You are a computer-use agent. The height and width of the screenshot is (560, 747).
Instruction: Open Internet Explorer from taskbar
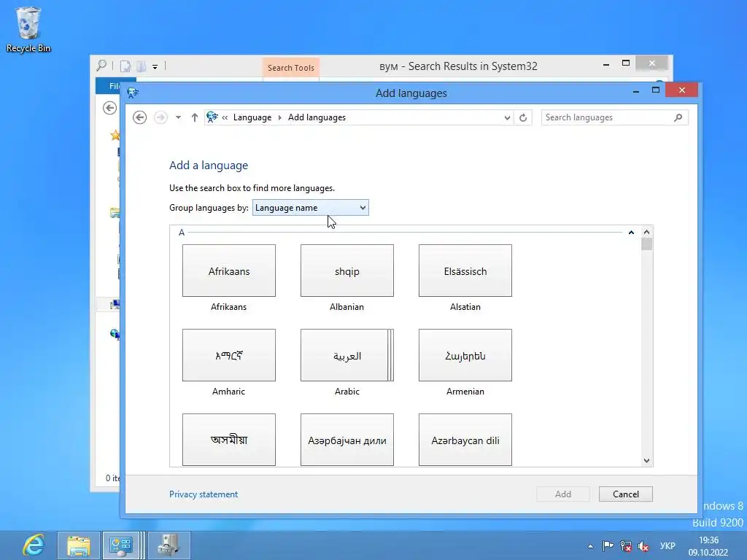click(x=32, y=545)
